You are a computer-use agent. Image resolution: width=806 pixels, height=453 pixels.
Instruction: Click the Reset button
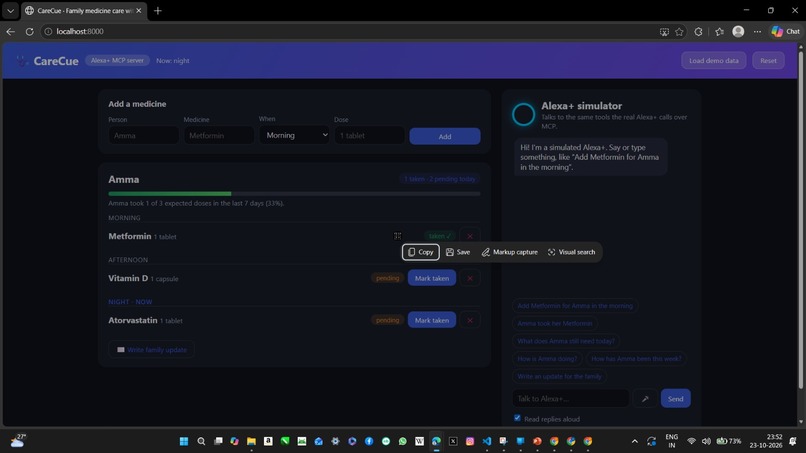point(768,60)
